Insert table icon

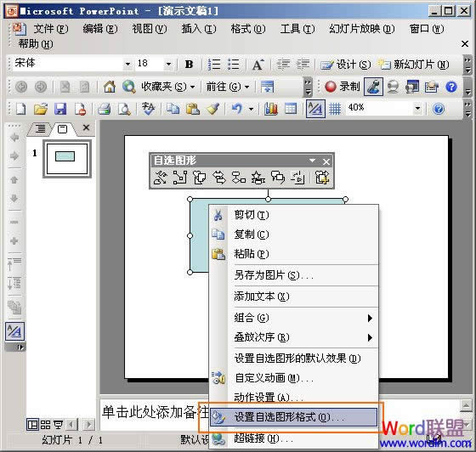click(291, 109)
